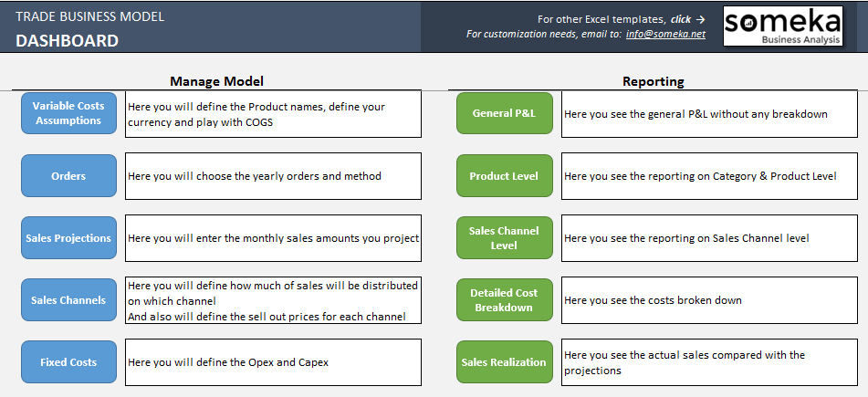The height and width of the screenshot is (397, 868).
Task: Open the Fixed Costs section
Action: tap(68, 362)
